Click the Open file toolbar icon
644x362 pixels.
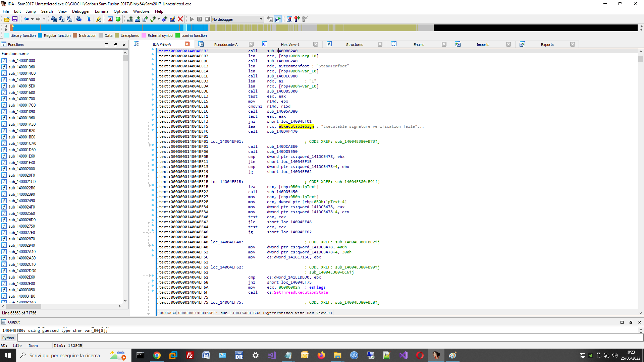[x=7, y=19]
